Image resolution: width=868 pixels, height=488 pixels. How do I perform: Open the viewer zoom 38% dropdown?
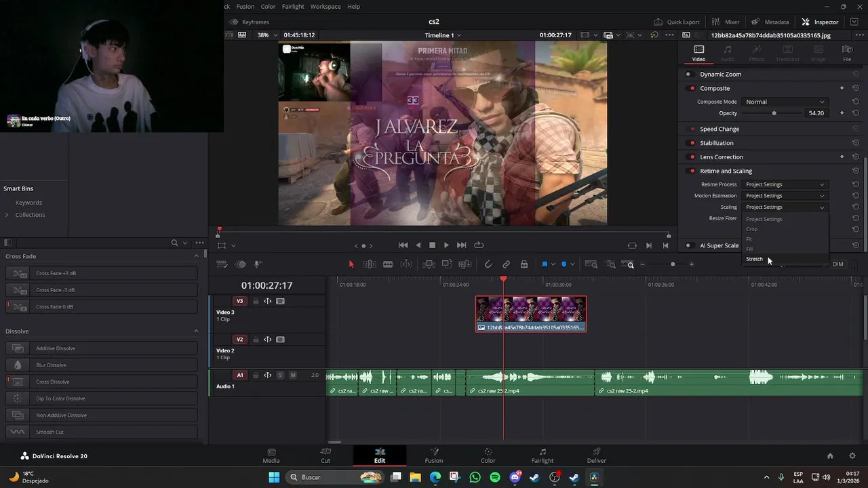pos(268,35)
